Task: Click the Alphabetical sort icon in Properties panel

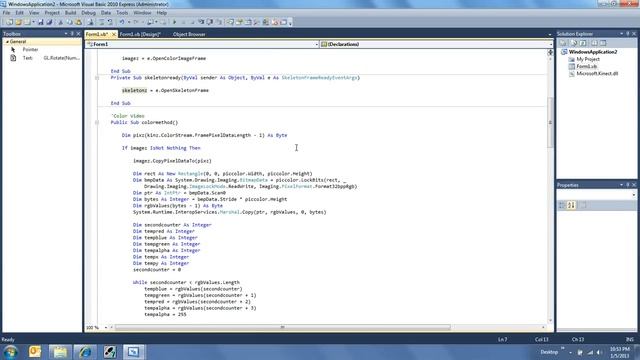Action: 571,205
